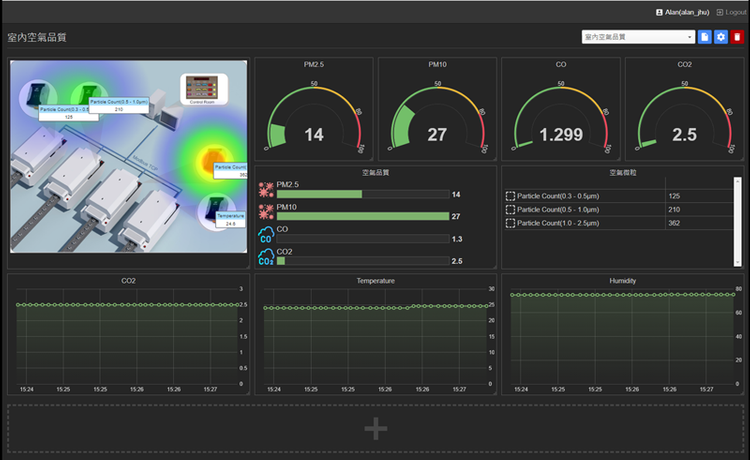Image resolution: width=750 pixels, height=460 pixels.
Task: Click the PM2.5 particle icon in the bar list
Action: tap(265, 190)
